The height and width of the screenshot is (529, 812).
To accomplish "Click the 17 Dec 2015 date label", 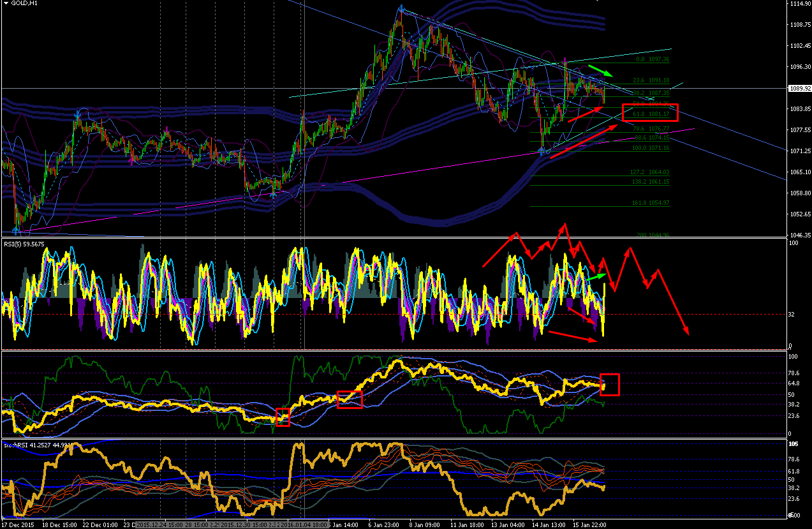I will click(x=18, y=525).
